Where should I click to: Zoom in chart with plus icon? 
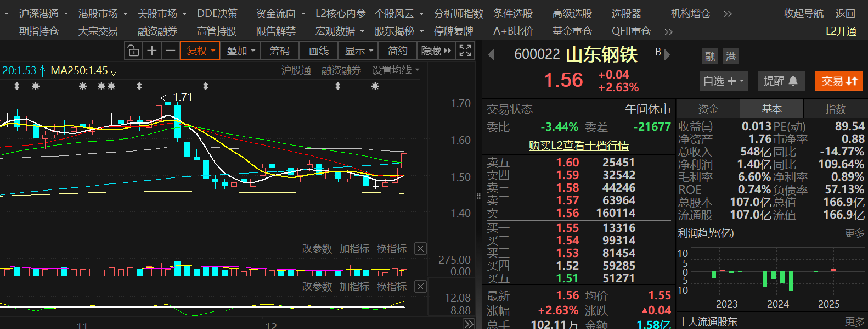pyautogui.click(x=152, y=51)
